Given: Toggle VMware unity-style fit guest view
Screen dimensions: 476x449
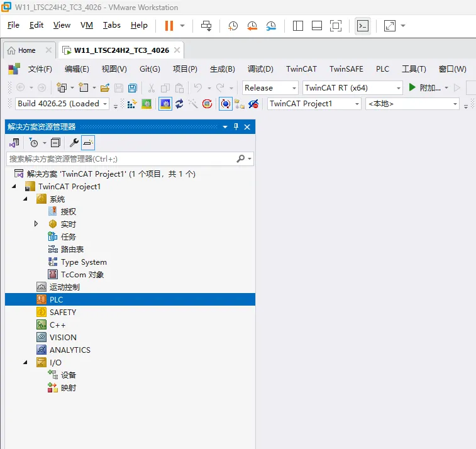Looking at the screenshot, I should click(336, 26).
